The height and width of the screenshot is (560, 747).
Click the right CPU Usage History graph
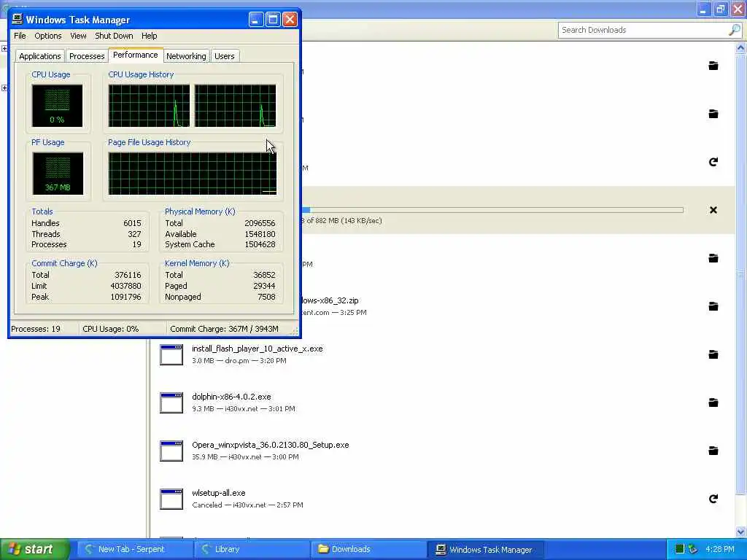(x=235, y=106)
